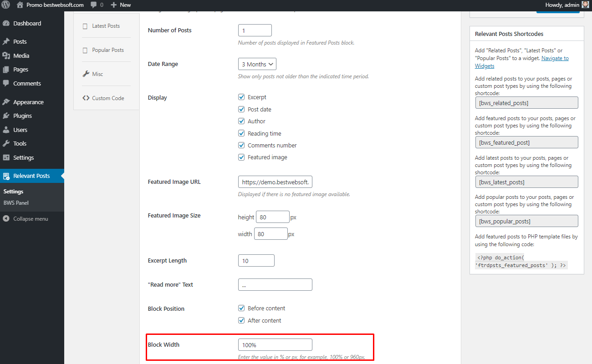The width and height of the screenshot is (592, 364).
Task: Click New in the admin bar
Action: click(x=125, y=5)
